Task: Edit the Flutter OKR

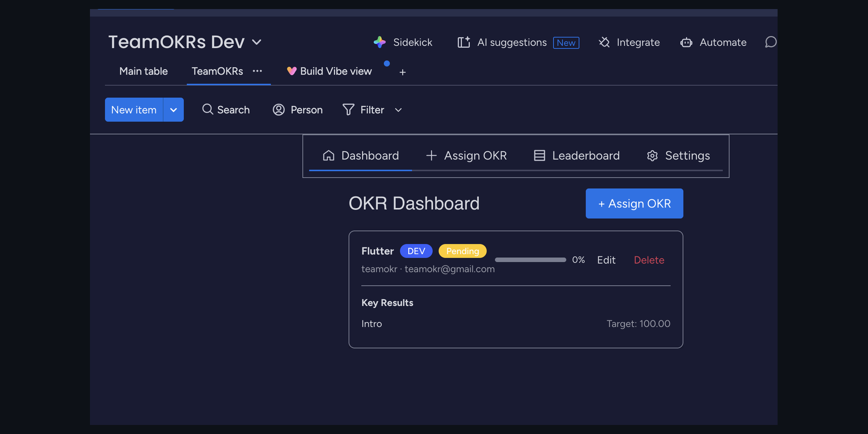Action: [x=606, y=260]
